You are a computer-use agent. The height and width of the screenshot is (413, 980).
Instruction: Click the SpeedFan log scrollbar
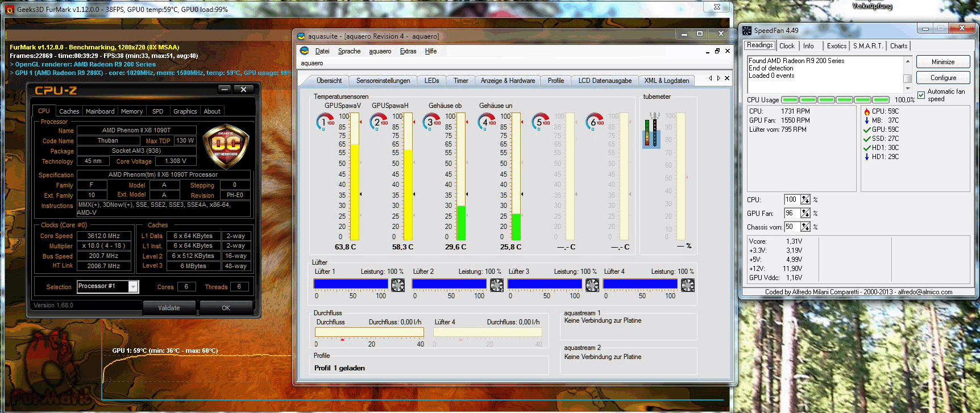pos(907,74)
